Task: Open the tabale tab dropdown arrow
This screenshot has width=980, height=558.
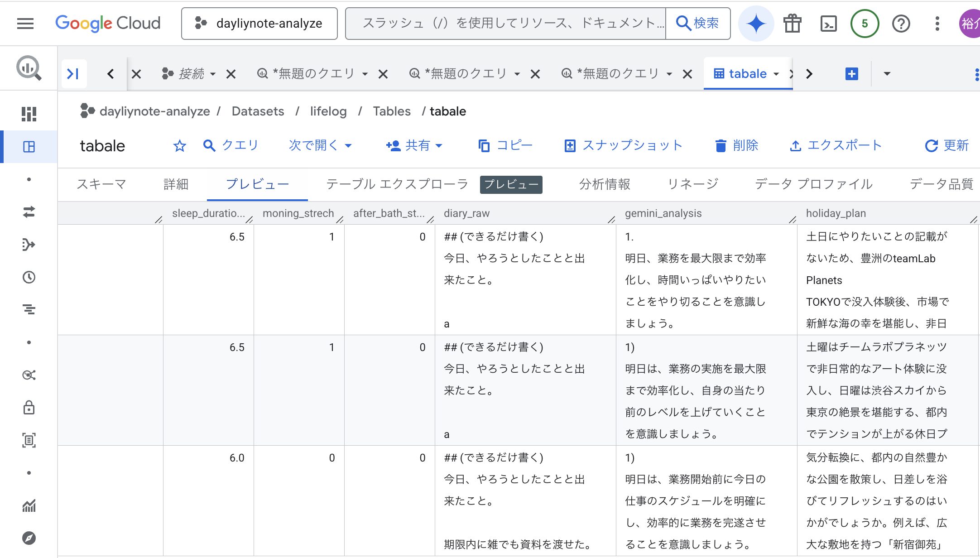Action: click(776, 74)
